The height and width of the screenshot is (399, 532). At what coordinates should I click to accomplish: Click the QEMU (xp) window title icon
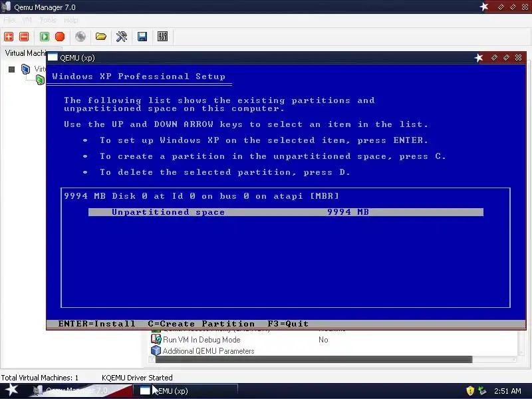pyautogui.click(x=53, y=57)
